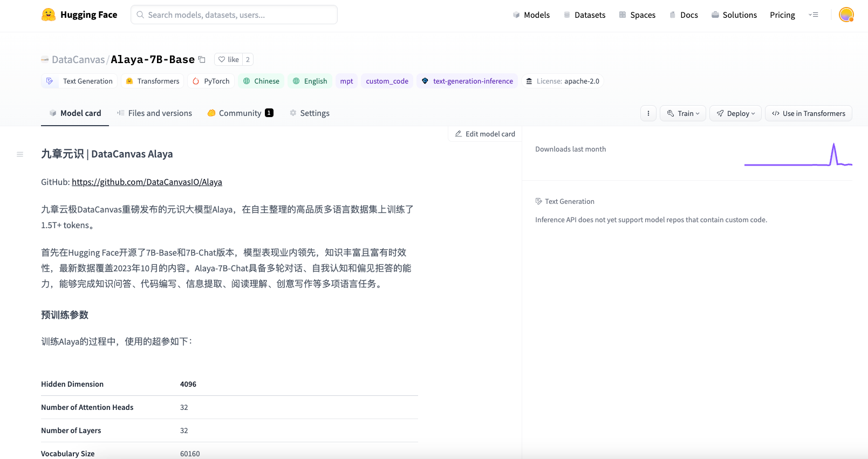868x459 pixels.
Task: Click the Number of Layers label
Action: pyautogui.click(x=71, y=430)
